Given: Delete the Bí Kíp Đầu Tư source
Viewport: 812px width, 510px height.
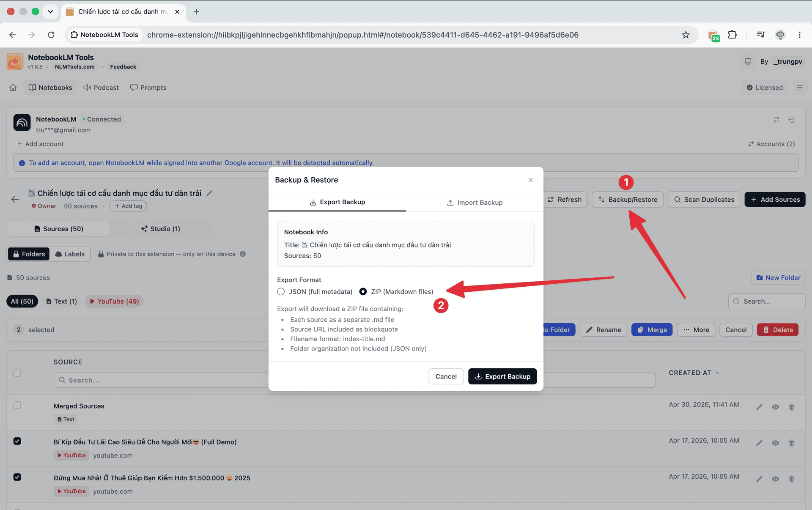Looking at the screenshot, I should [791, 443].
